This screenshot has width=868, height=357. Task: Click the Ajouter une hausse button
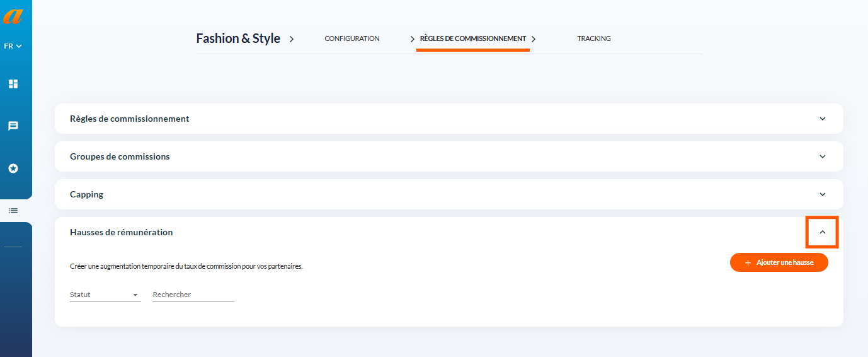coord(779,262)
